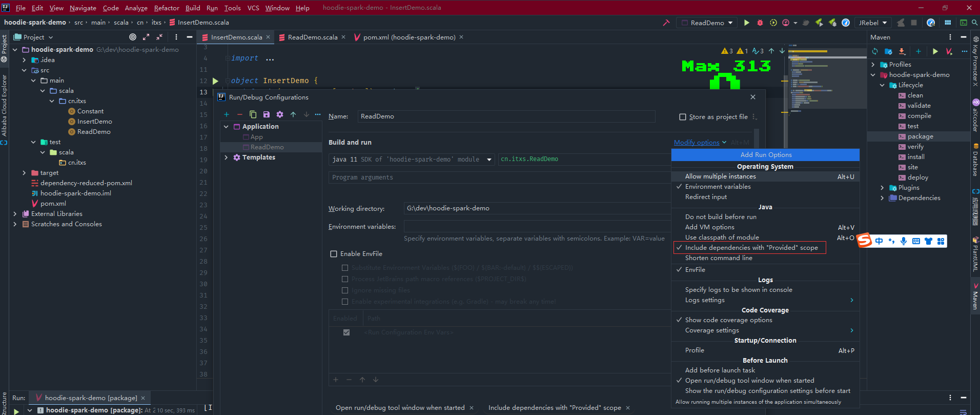Move configuration up with the arrow icon
This screenshot has height=415, width=980.
[x=293, y=114]
